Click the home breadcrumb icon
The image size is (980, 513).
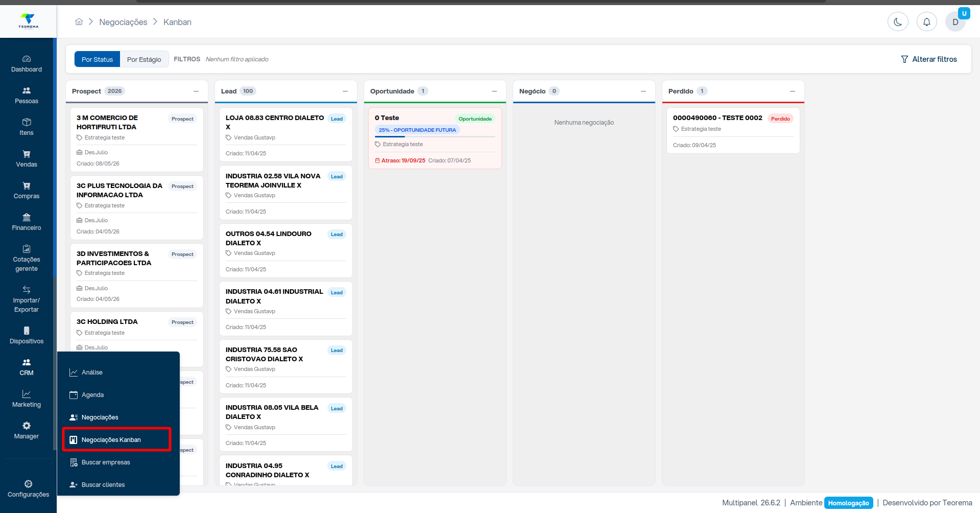coord(79,21)
